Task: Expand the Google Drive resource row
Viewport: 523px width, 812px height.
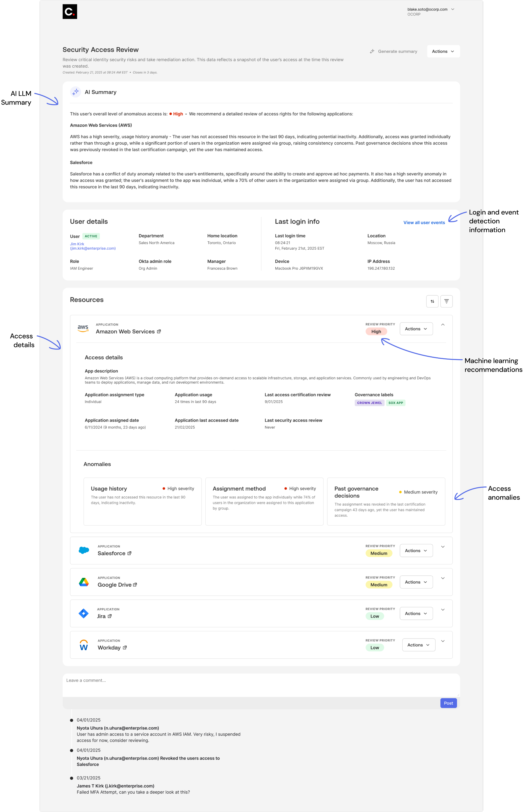Action: point(443,578)
